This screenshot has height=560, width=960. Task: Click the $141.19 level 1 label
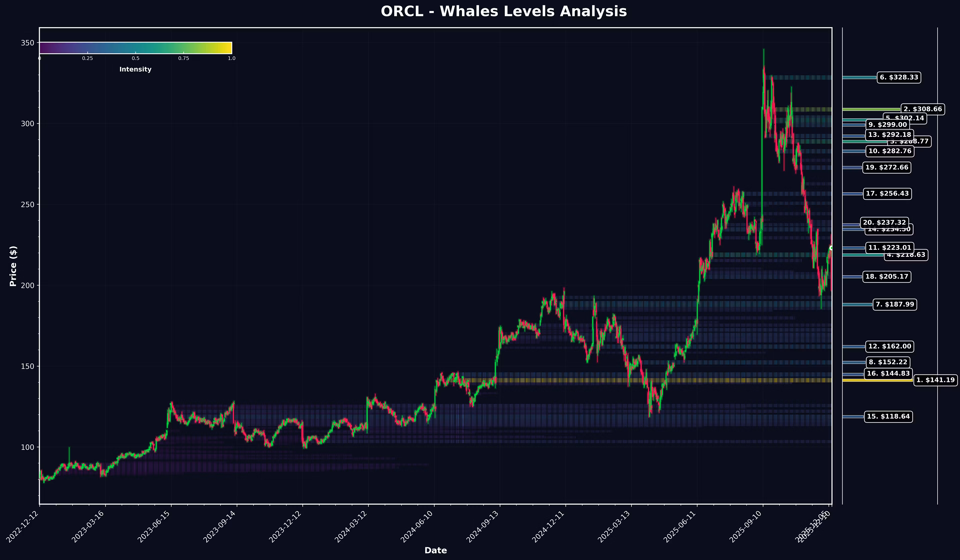(x=935, y=380)
